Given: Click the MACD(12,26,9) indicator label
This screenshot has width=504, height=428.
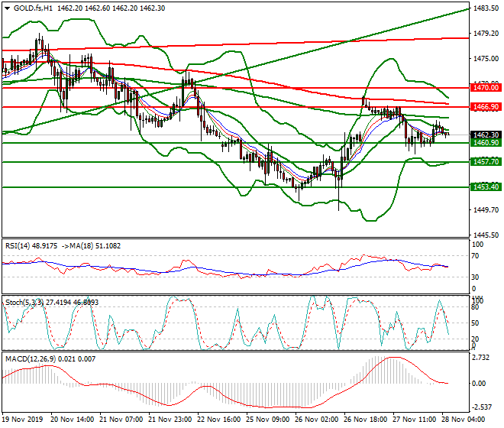Looking at the screenshot, I should 30,358.
